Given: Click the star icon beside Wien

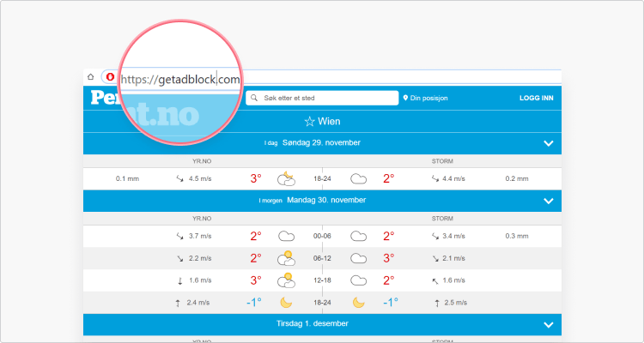Looking at the screenshot, I should pos(309,122).
